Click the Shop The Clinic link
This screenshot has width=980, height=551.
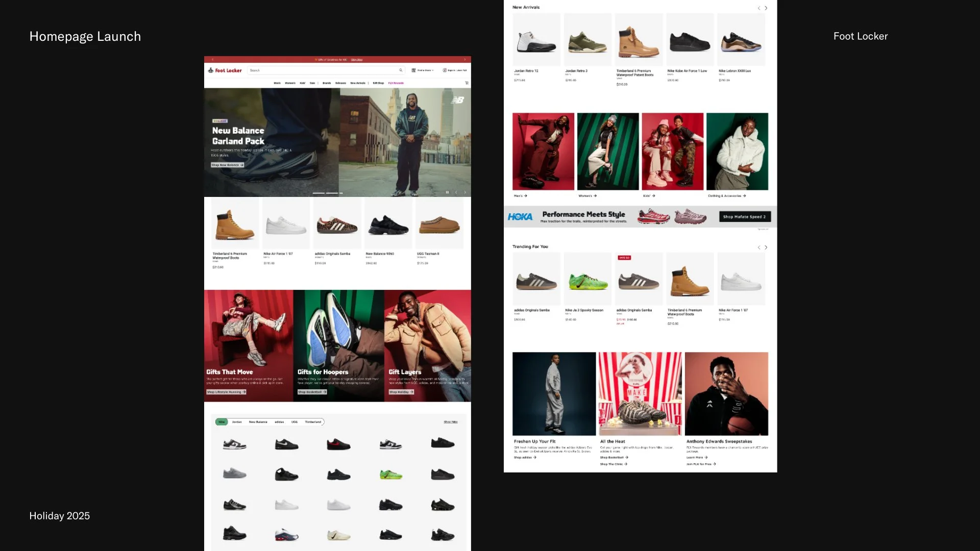point(614,464)
